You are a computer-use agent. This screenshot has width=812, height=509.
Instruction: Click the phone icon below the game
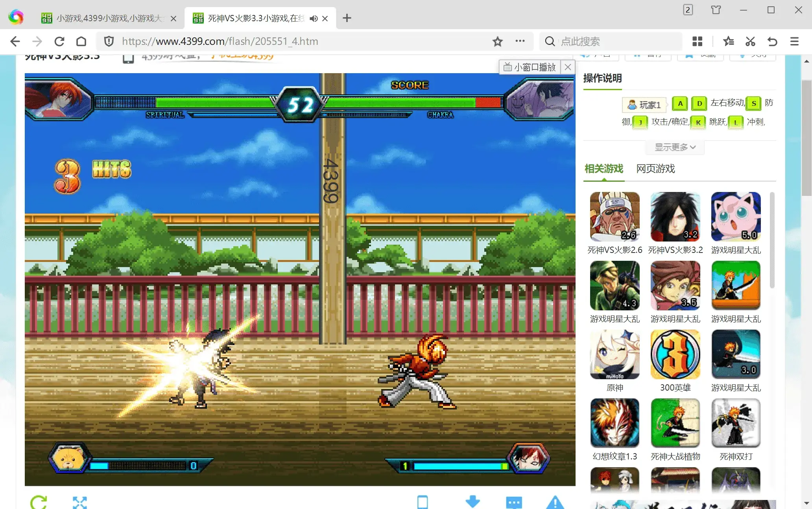tap(423, 502)
